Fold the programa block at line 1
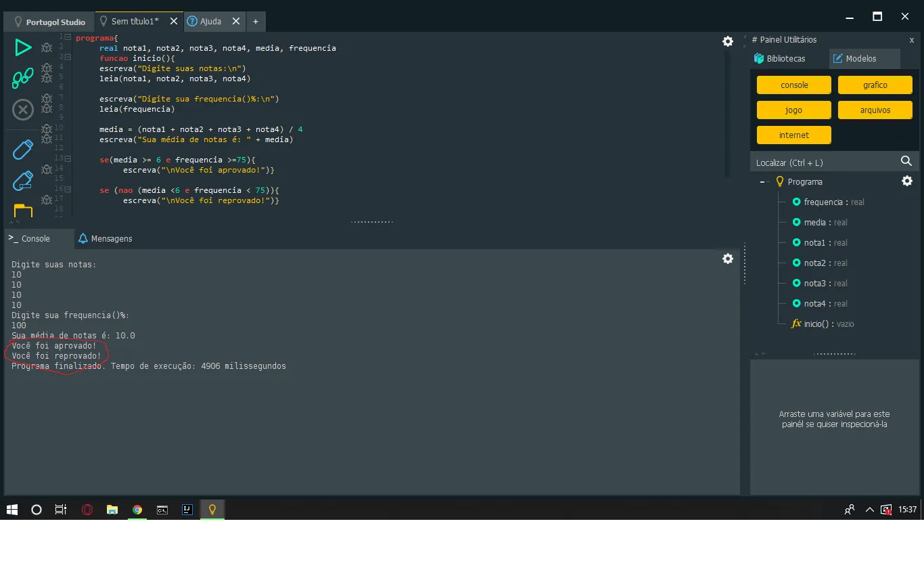The width and height of the screenshot is (924, 576). coord(69,37)
